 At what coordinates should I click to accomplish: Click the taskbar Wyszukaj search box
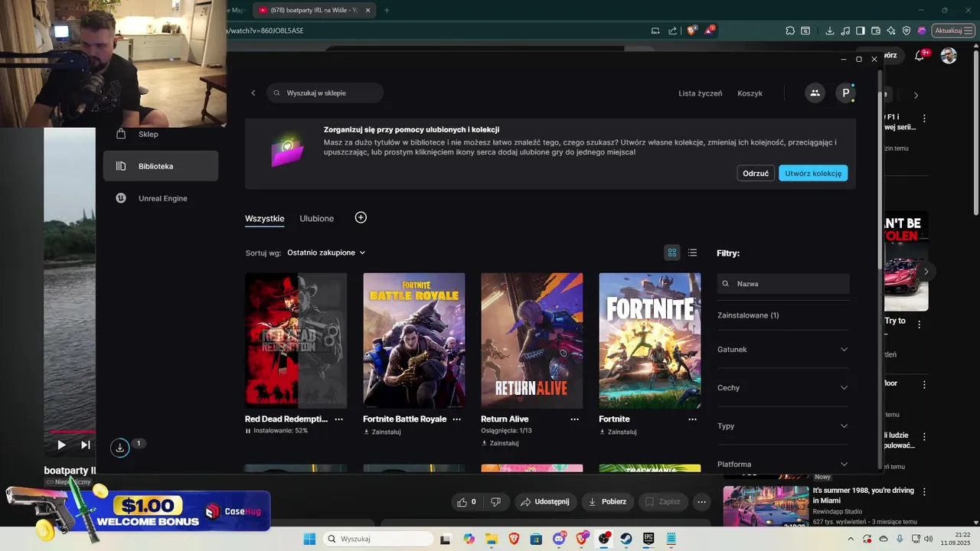click(x=378, y=539)
